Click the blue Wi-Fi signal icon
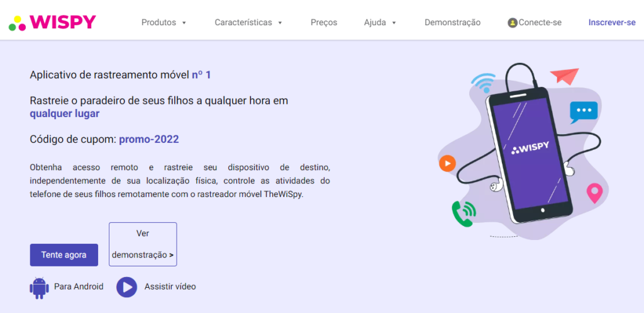Image resolution: width=644 pixels, height=313 pixels. coord(484,83)
